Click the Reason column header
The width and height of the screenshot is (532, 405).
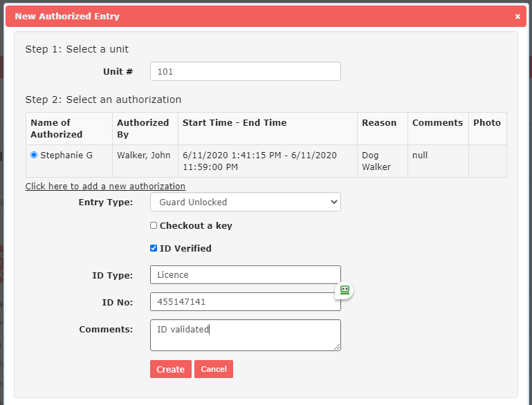click(x=379, y=123)
